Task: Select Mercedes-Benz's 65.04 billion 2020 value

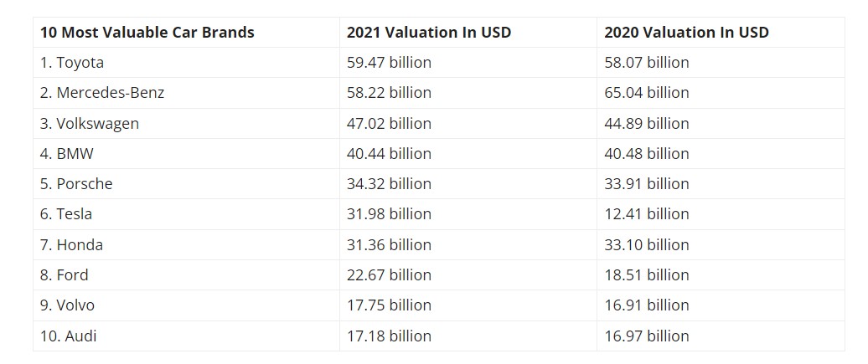Action: coord(646,93)
